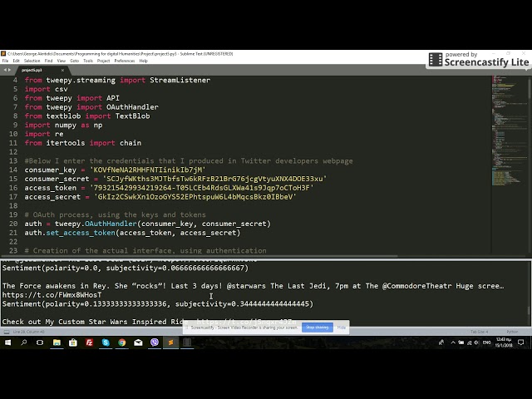
Task: Open the Find menu
Action: [48, 61]
